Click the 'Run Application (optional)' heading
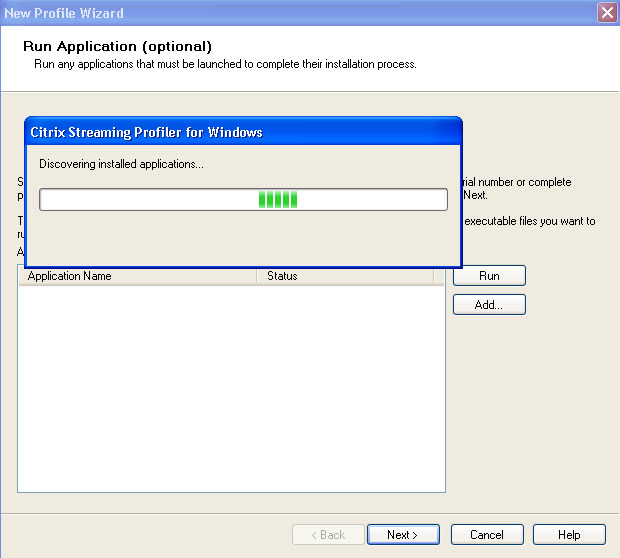The height and width of the screenshot is (558, 620). 117,46
